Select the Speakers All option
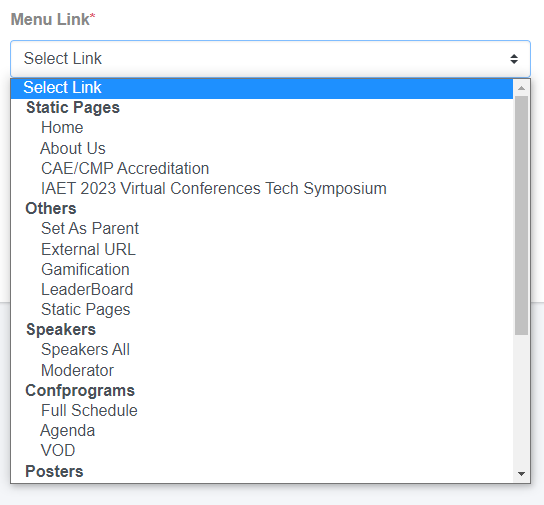This screenshot has width=544, height=505. (x=262, y=350)
